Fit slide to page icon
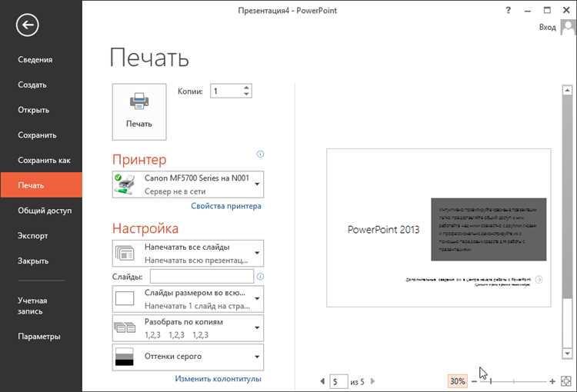Screen dimensions: 577x392 pyautogui.click(x=566, y=381)
